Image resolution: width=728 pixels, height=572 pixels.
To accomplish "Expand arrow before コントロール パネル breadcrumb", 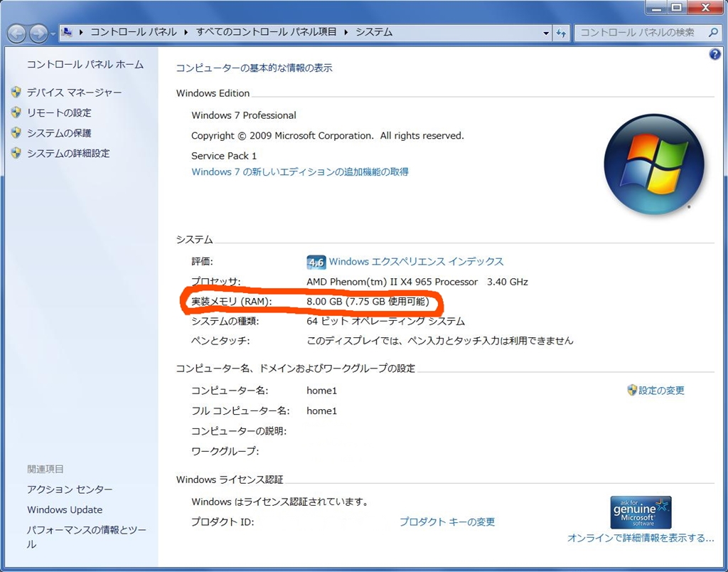I will (x=81, y=33).
